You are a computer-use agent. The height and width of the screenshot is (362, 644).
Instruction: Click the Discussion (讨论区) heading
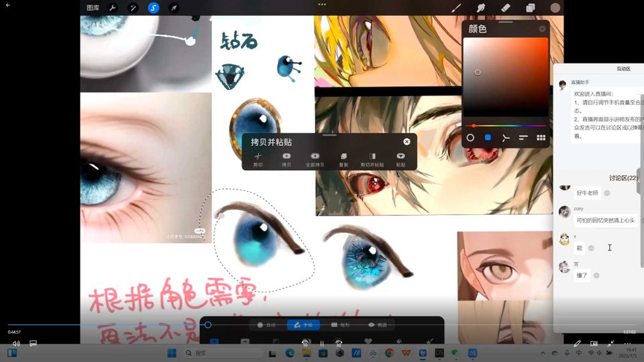coord(623,178)
